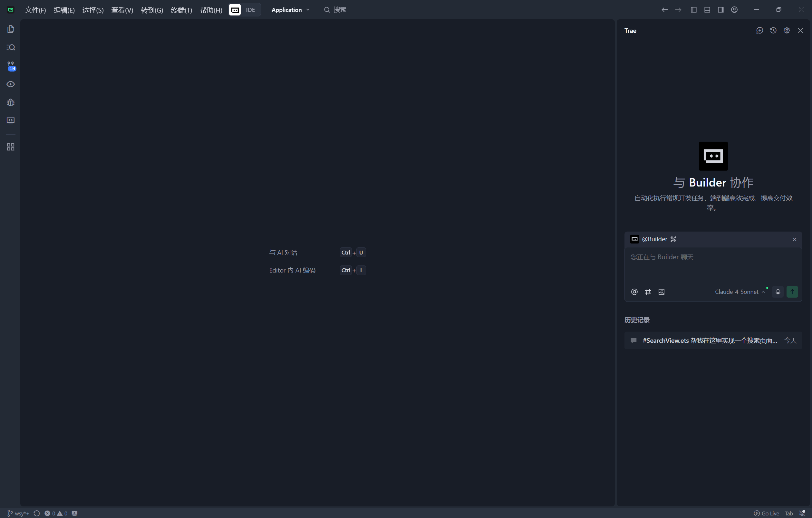The image size is (812, 518).
Task: Click the @ mention icon in chat
Action: [x=634, y=292]
